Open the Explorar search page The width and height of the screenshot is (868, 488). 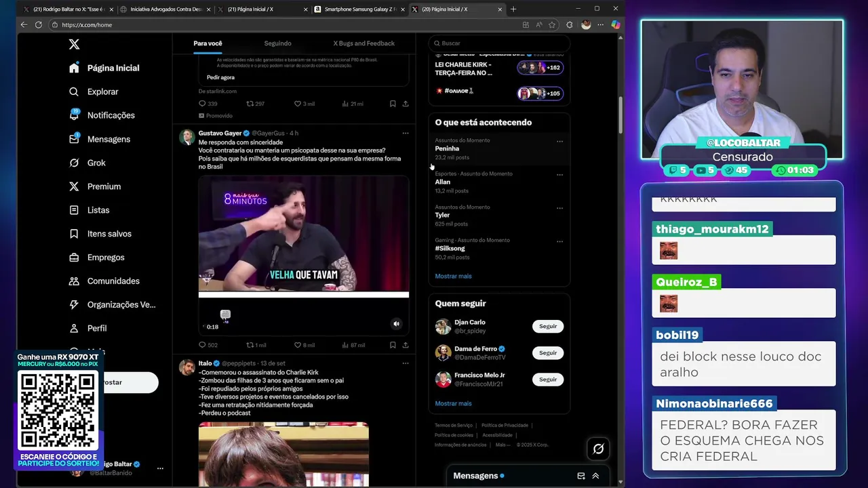click(94, 91)
